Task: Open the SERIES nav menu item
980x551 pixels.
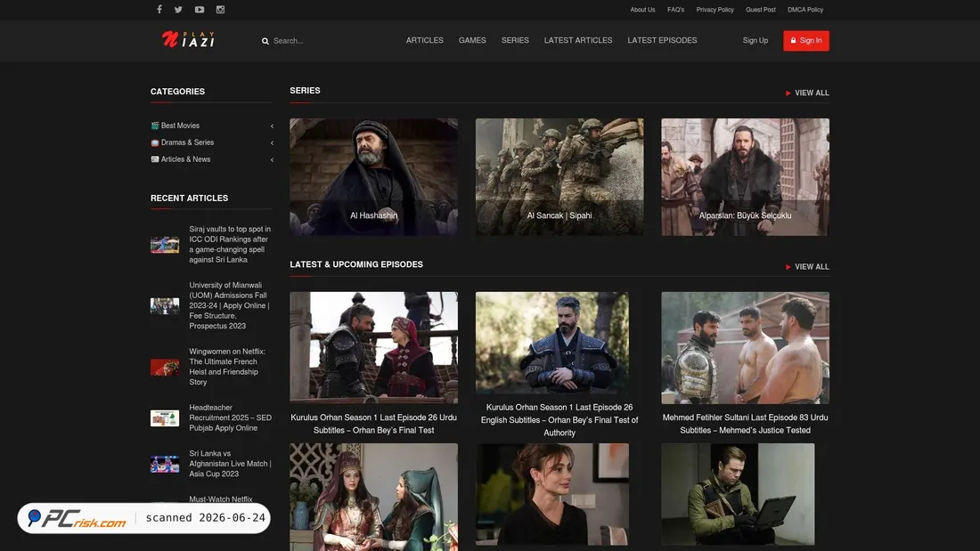Action: pyautogui.click(x=515, y=41)
